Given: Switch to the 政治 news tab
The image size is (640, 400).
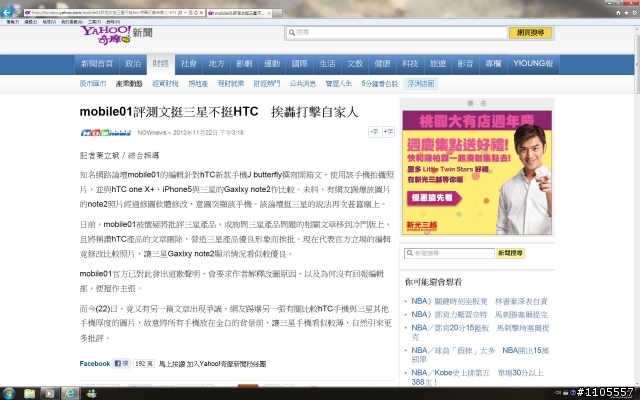Looking at the screenshot, I should point(133,64).
